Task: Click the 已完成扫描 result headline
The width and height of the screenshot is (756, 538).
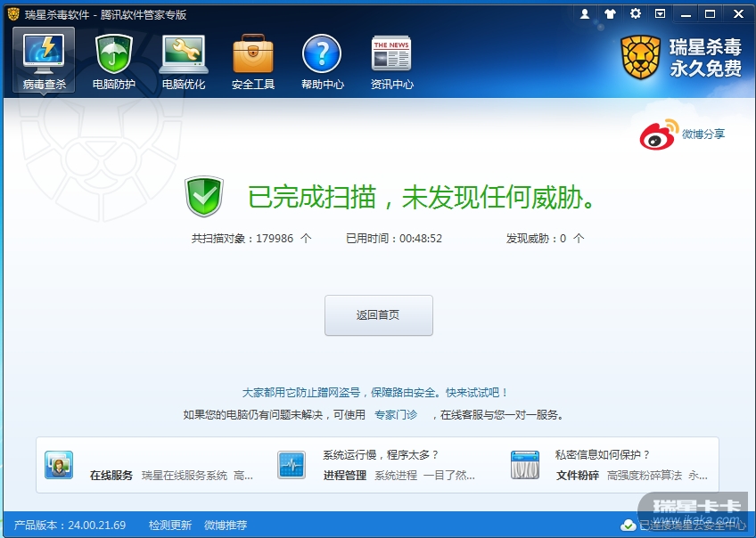Action: tap(422, 197)
